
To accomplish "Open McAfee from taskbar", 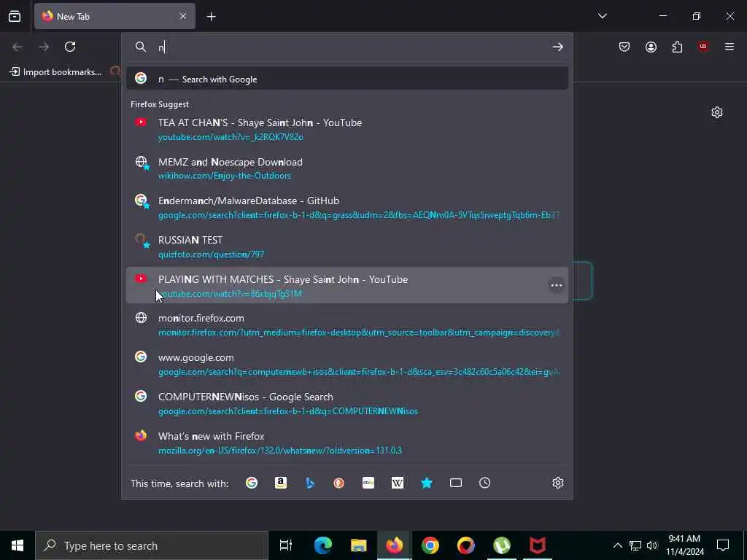I will click(x=538, y=545).
